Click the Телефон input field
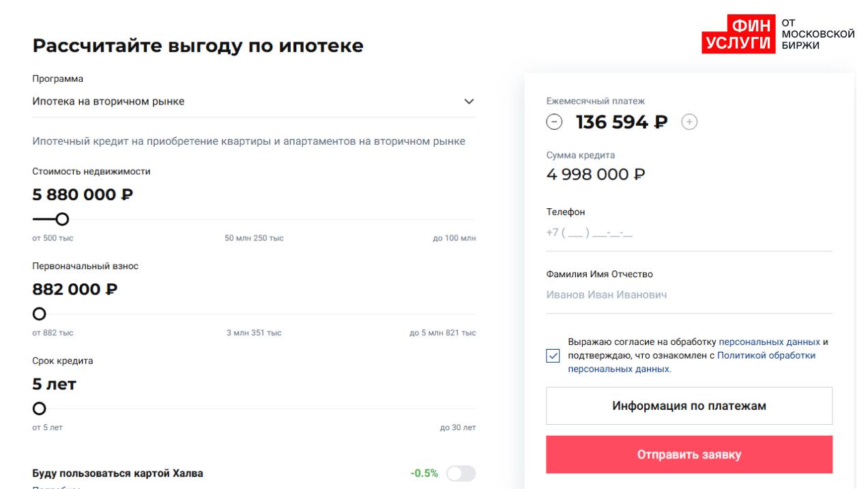 coord(689,233)
